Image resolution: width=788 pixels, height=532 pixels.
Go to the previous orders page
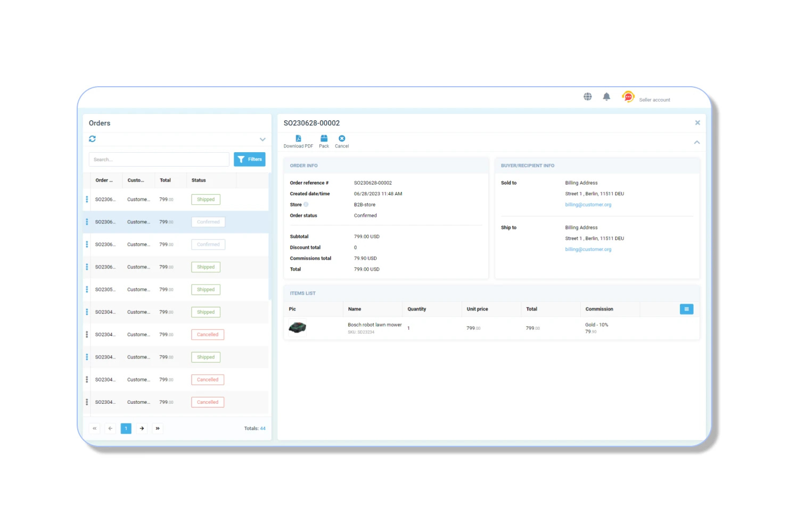click(110, 428)
